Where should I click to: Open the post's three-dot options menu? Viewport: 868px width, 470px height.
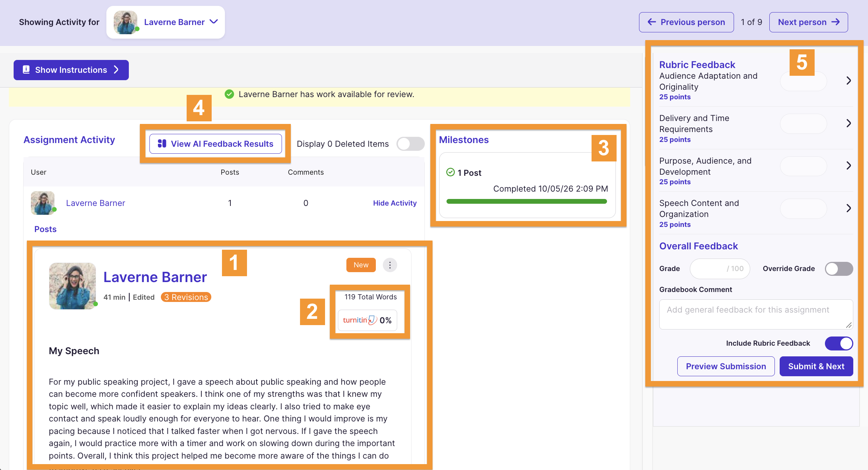390,265
